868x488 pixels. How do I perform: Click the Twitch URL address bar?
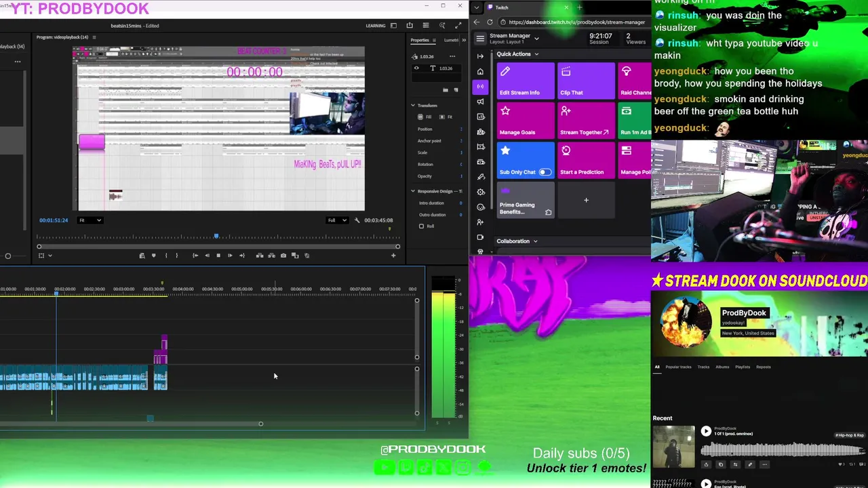click(x=576, y=22)
